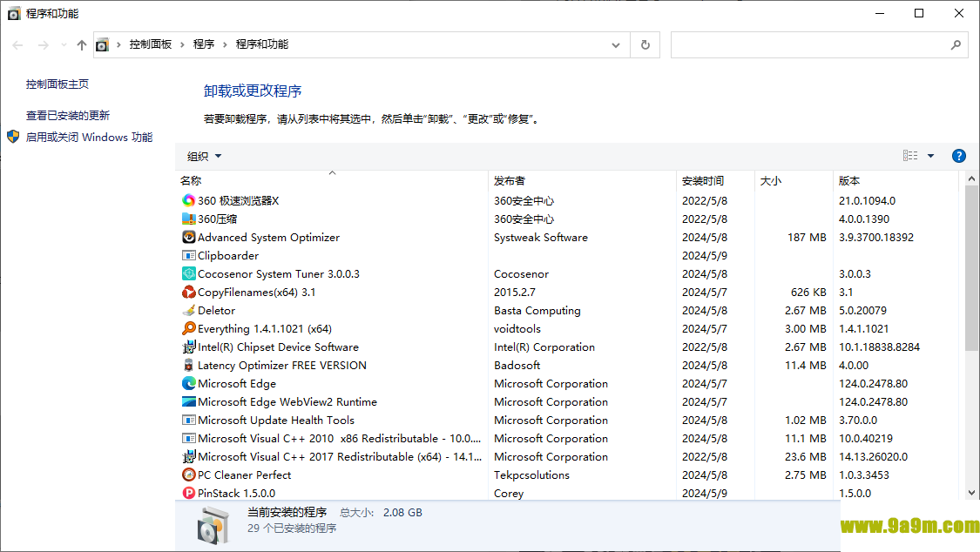Click publisher Tekpcsolutions
Viewport: 980px width, 552px height.
pos(531,475)
